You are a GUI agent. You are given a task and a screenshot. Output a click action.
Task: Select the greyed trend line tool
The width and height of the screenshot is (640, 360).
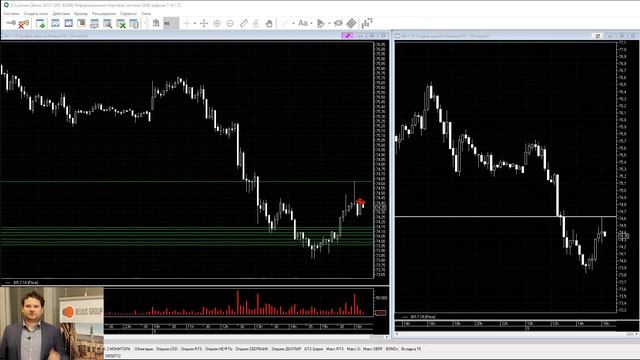point(285,23)
